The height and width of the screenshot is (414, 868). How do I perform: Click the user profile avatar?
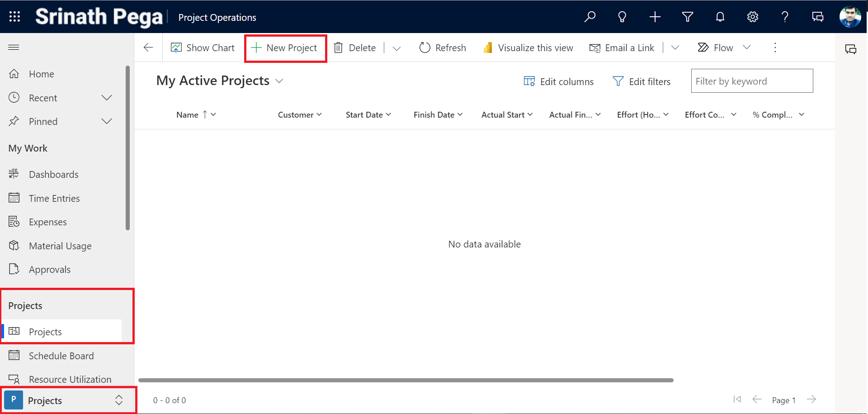pyautogui.click(x=849, y=17)
